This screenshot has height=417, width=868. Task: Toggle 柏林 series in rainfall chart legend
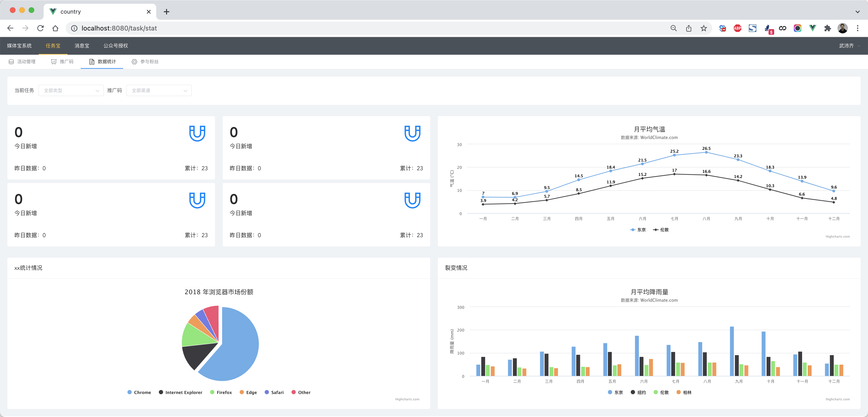[684, 392]
